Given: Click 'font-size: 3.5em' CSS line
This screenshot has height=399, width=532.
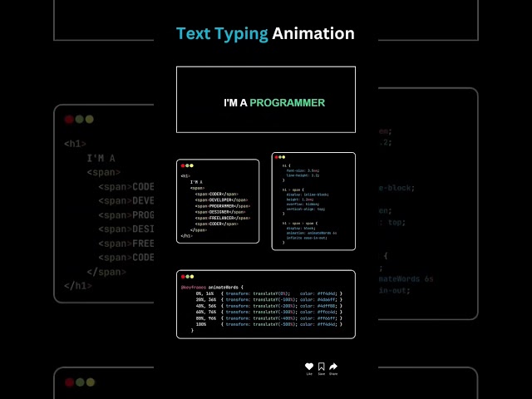Looking at the screenshot, I should pos(303,170).
